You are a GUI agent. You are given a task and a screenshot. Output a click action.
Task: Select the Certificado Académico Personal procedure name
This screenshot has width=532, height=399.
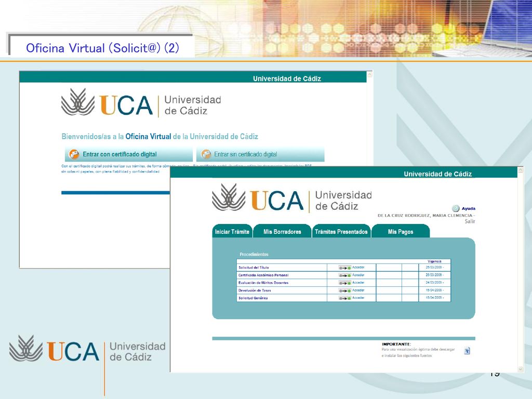pos(263,275)
